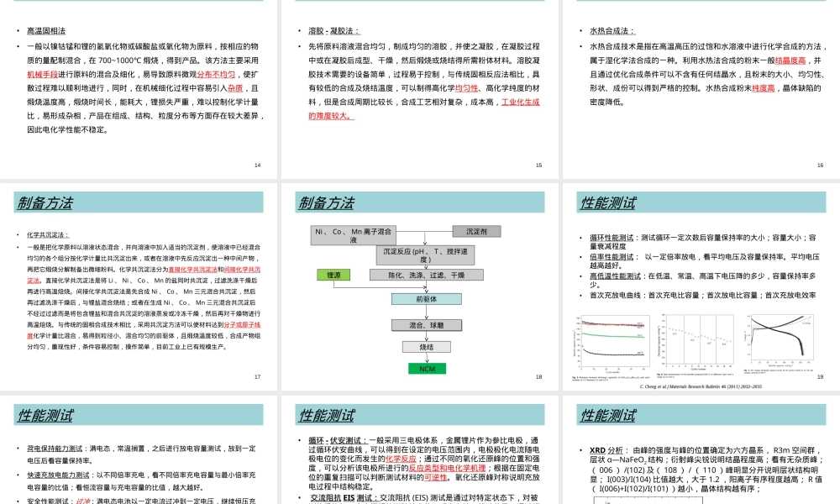Click the '化学共沉淀法:' heading
The width and height of the screenshot is (840, 504).
(48, 234)
